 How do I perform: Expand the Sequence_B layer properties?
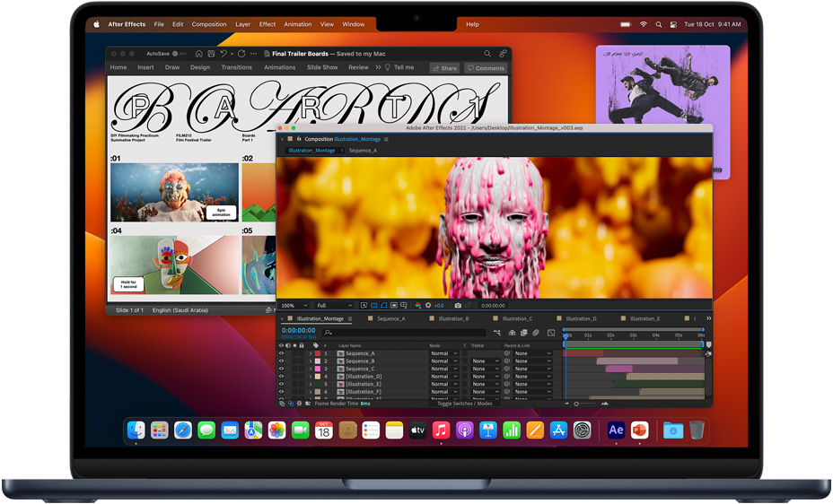[x=311, y=361]
